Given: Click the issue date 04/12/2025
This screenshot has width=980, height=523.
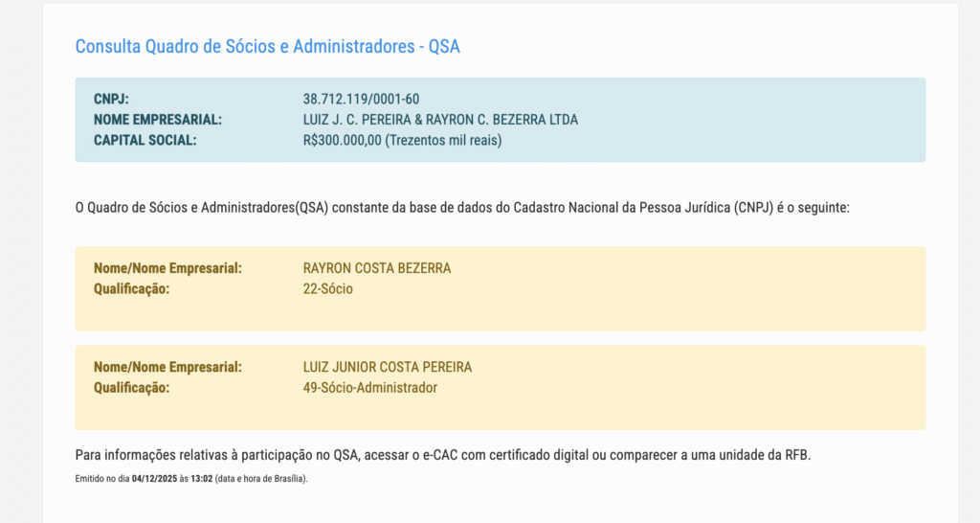Looking at the screenshot, I should click(x=154, y=478).
